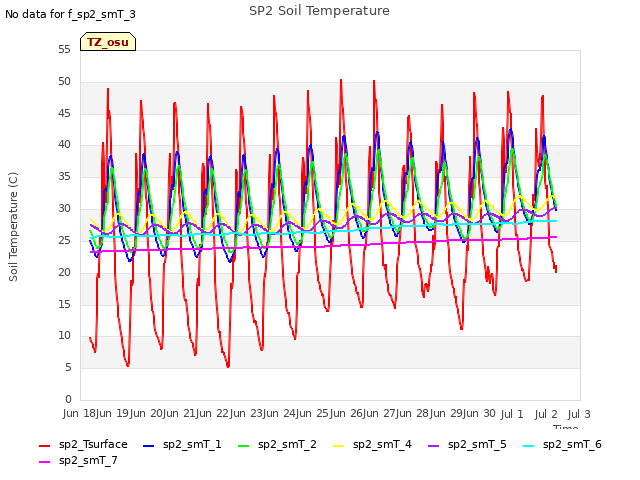
Task: Click the 25 y-axis tick label
Action: click(64, 240)
